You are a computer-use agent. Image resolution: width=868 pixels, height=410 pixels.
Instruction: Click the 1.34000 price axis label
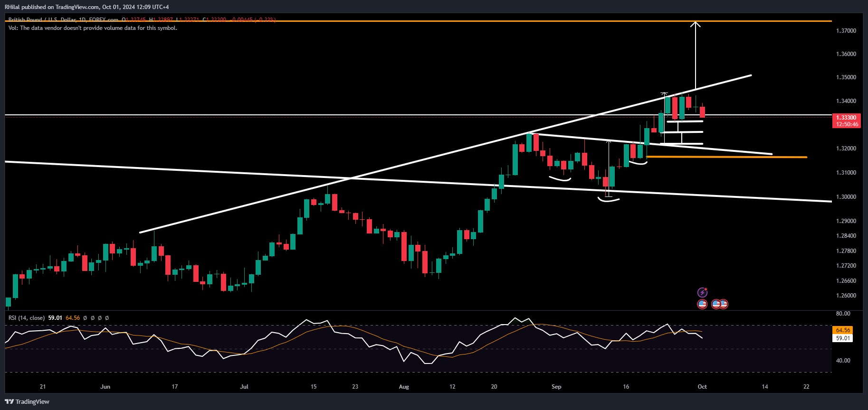click(846, 101)
